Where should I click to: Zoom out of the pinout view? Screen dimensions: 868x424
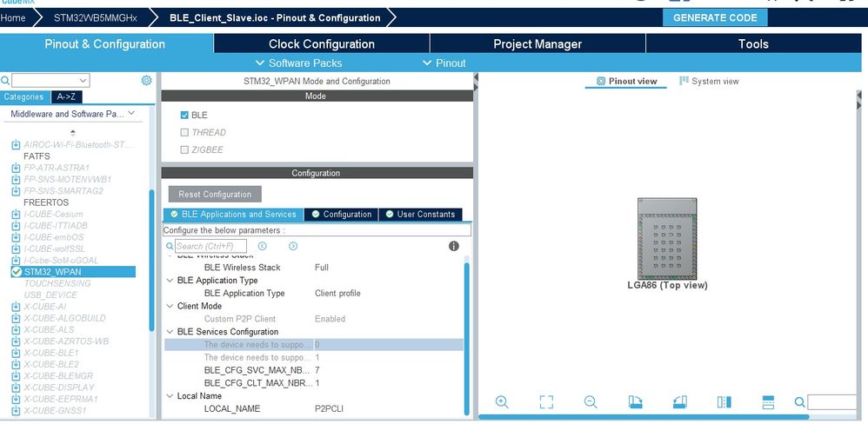click(591, 402)
